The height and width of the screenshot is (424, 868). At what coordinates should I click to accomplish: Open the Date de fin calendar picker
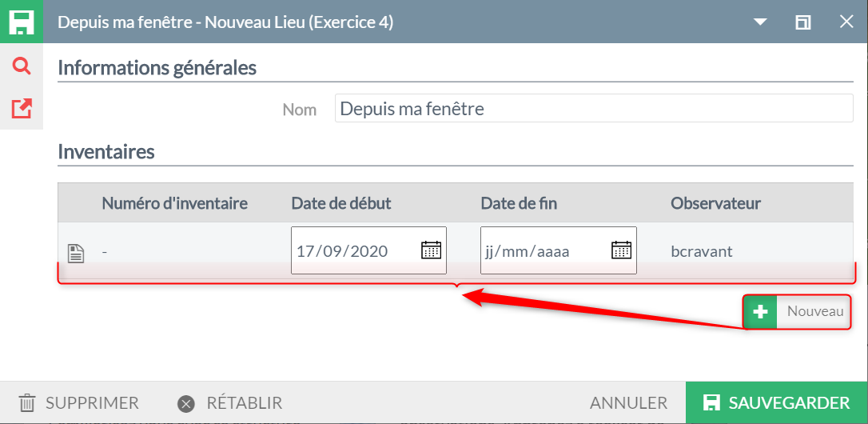click(621, 250)
